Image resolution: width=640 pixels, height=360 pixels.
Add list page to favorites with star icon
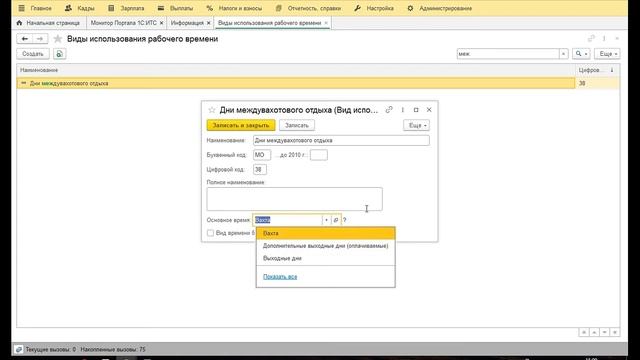click(x=58, y=39)
